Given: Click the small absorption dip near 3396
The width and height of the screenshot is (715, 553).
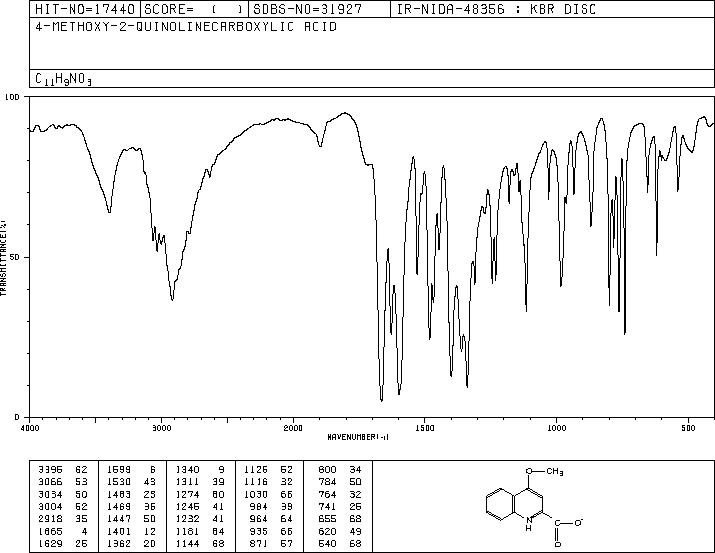Looking at the screenshot, I should 109,211.
